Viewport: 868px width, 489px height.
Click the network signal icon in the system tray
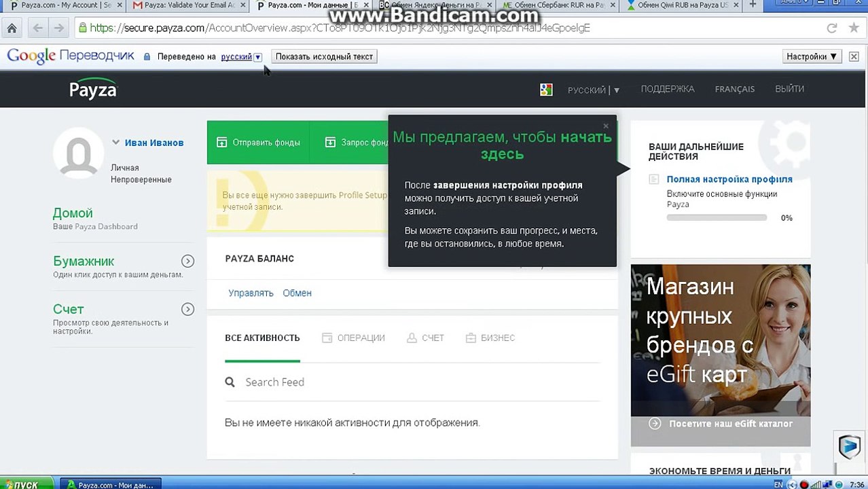[815, 484]
